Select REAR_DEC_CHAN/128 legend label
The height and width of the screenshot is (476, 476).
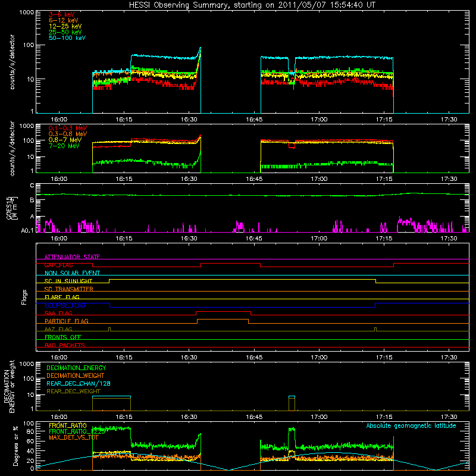[79, 384]
